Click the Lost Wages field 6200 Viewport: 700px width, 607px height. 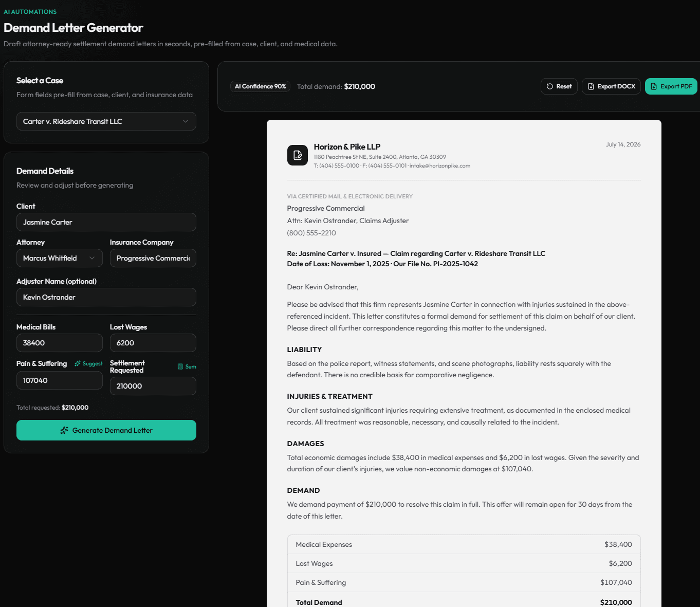153,343
